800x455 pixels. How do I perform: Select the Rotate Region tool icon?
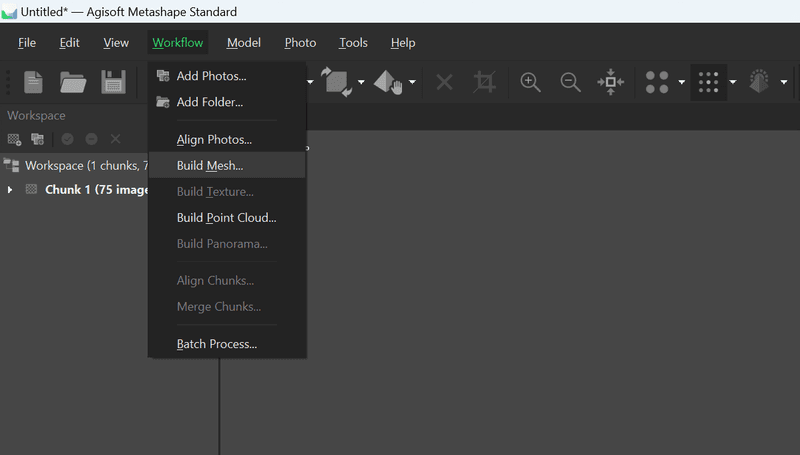[x=336, y=82]
